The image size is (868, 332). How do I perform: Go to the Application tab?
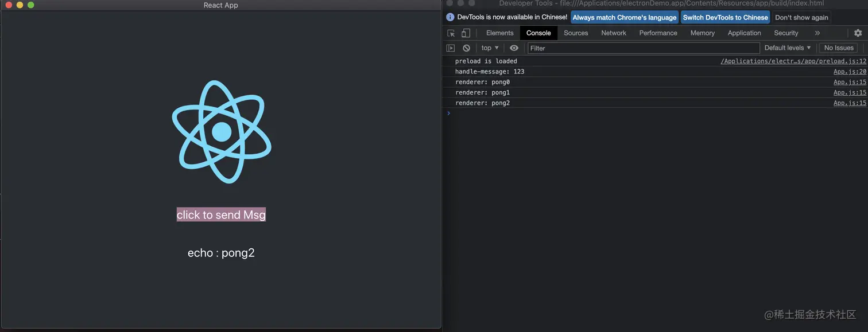(x=744, y=33)
